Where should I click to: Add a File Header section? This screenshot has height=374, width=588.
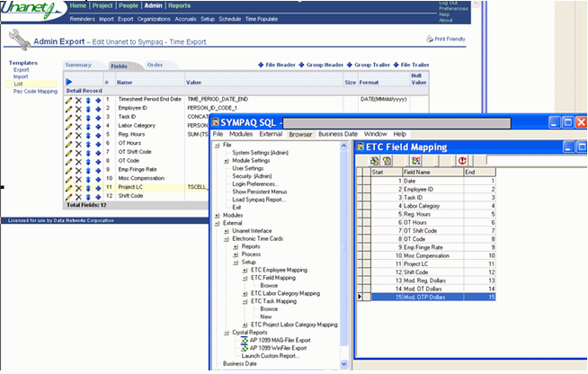pos(277,65)
